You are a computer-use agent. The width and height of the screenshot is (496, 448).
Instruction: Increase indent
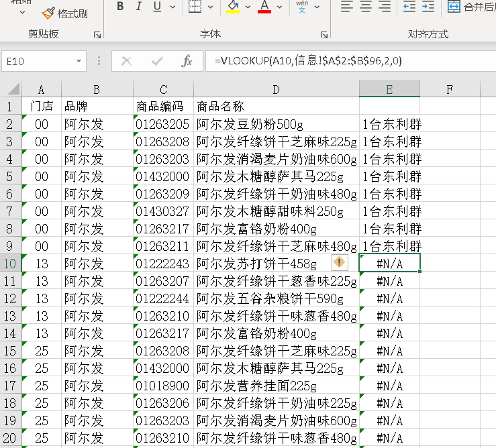pyautogui.click(x=428, y=6)
